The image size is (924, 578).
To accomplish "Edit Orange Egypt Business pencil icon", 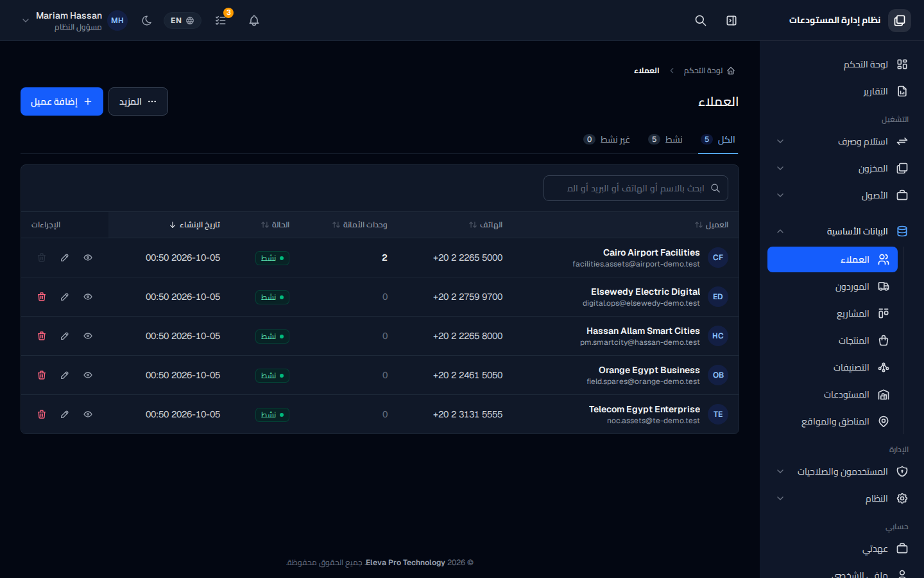I will (x=65, y=375).
